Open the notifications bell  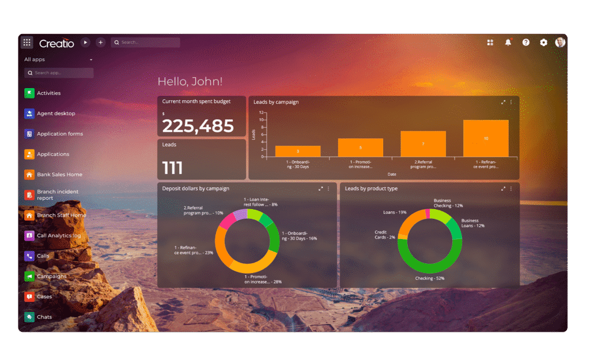click(508, 43)
